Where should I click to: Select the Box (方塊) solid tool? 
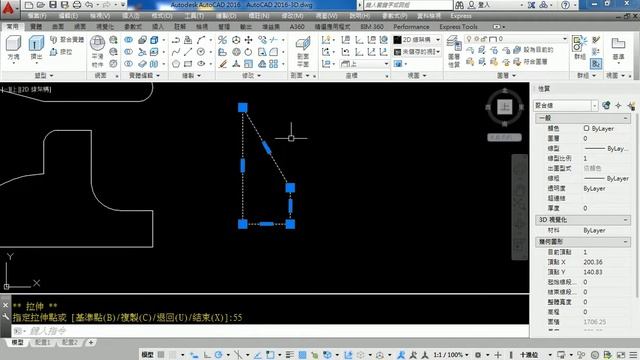coord(13,48)
